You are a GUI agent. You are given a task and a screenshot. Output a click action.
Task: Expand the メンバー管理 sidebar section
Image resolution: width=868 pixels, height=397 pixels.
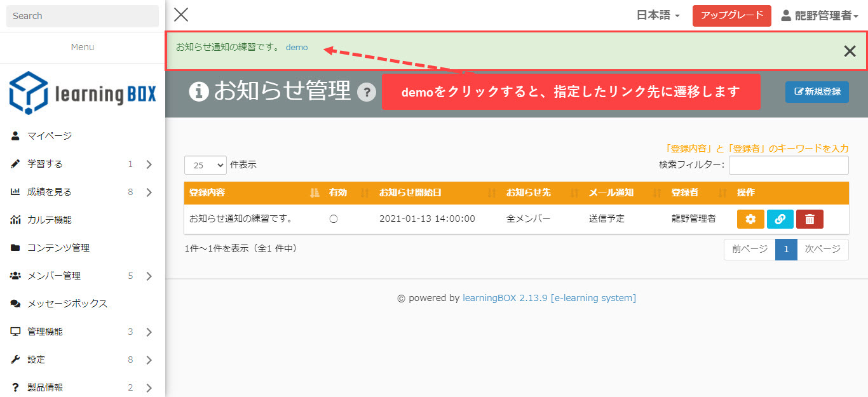[83, 276]
